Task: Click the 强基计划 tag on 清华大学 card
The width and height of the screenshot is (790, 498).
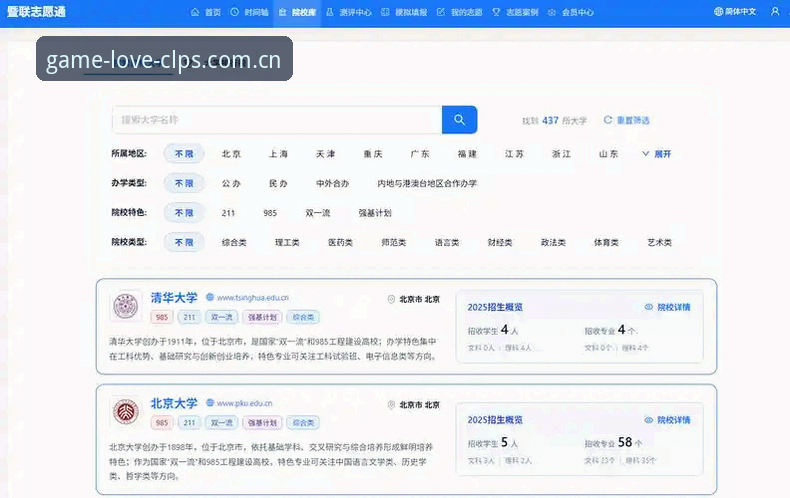Action: [262, 317]
